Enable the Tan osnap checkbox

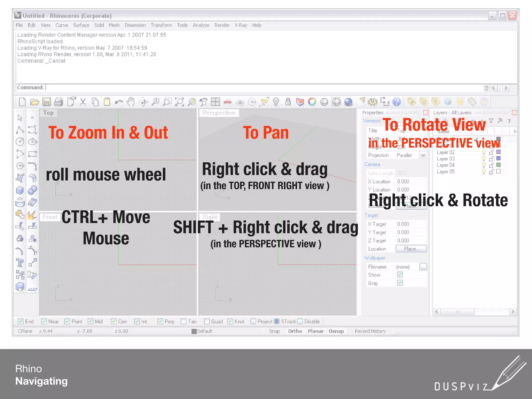click(x=183, y=322)
